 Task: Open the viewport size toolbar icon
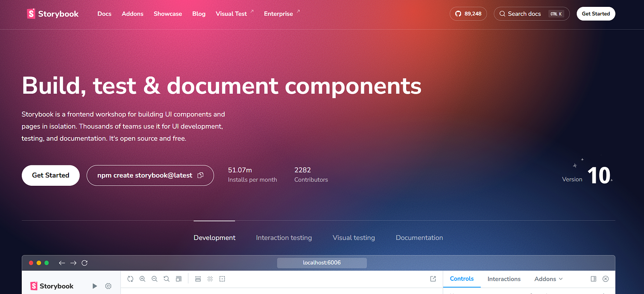(x=179, y=279)
